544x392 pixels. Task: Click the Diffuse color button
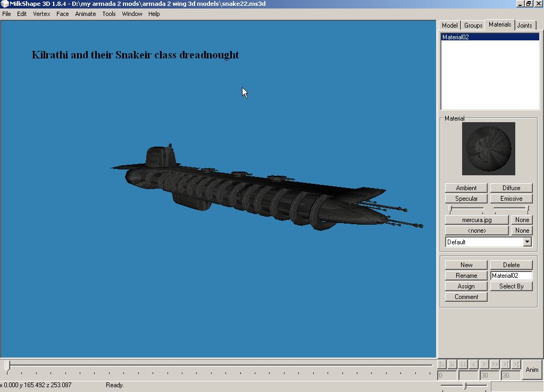click(x=511, y=188)
